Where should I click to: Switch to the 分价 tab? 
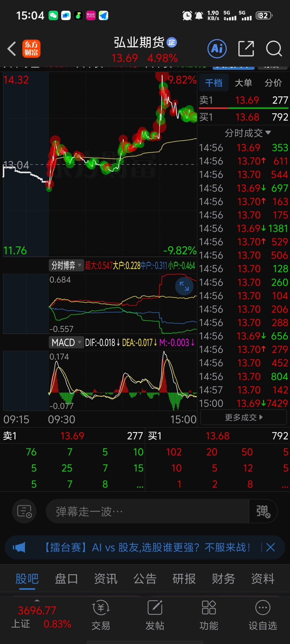point(273,83)
